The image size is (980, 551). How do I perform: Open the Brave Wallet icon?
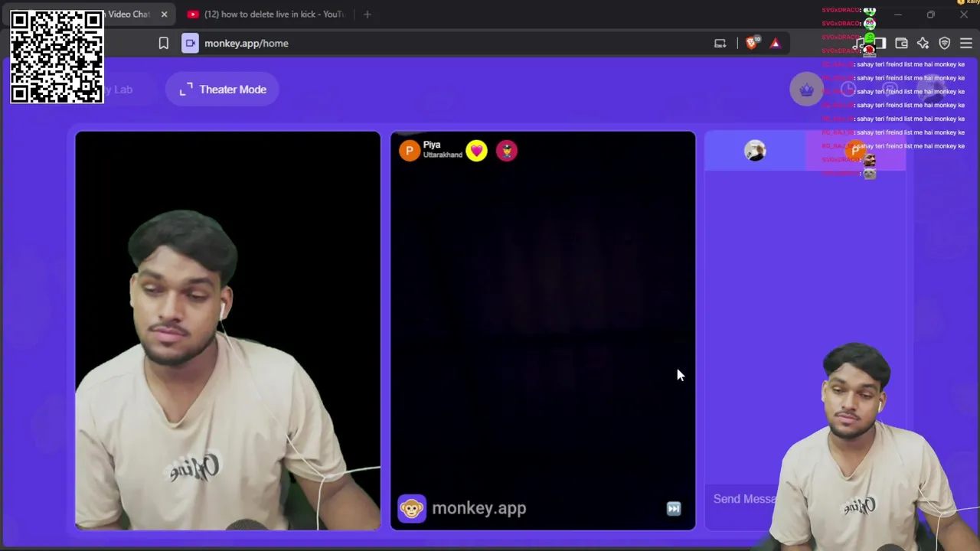pos(901,44)
